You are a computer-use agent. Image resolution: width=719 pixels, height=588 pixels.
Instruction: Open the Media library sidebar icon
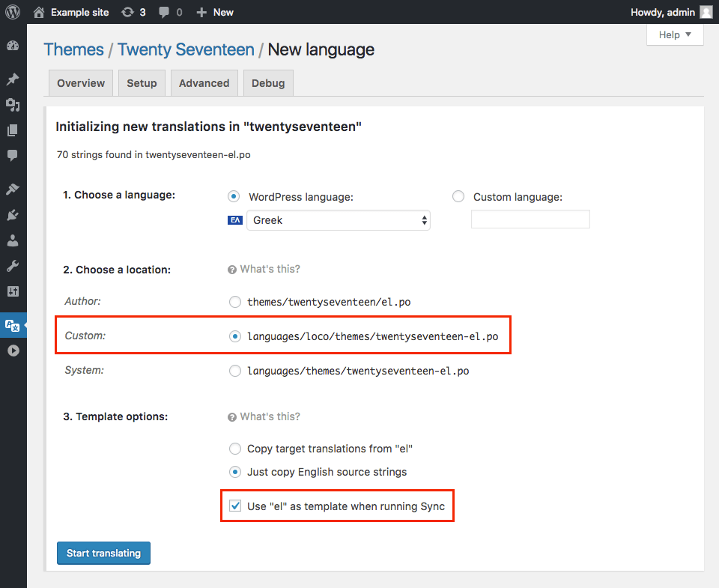point(13,105)
